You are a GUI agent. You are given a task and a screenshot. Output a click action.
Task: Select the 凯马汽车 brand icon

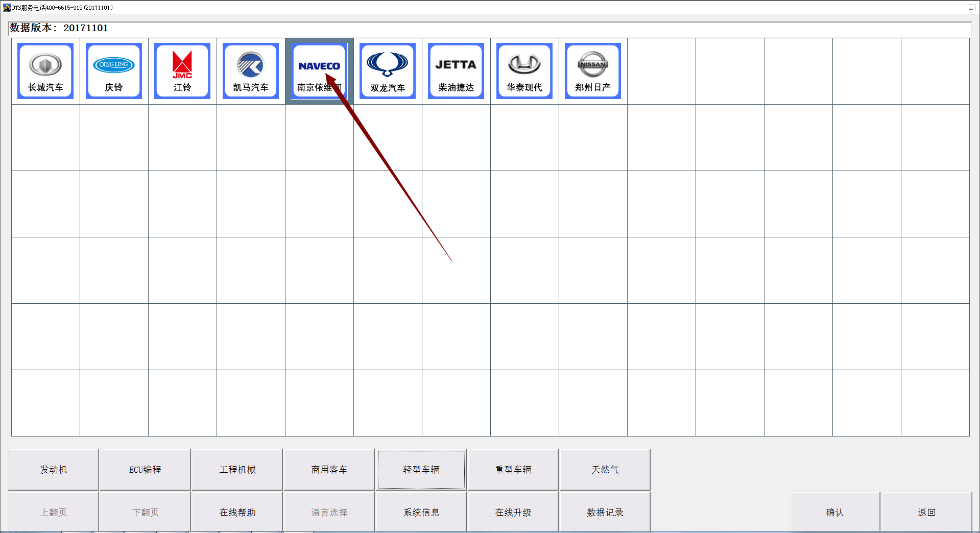point(251,71)
